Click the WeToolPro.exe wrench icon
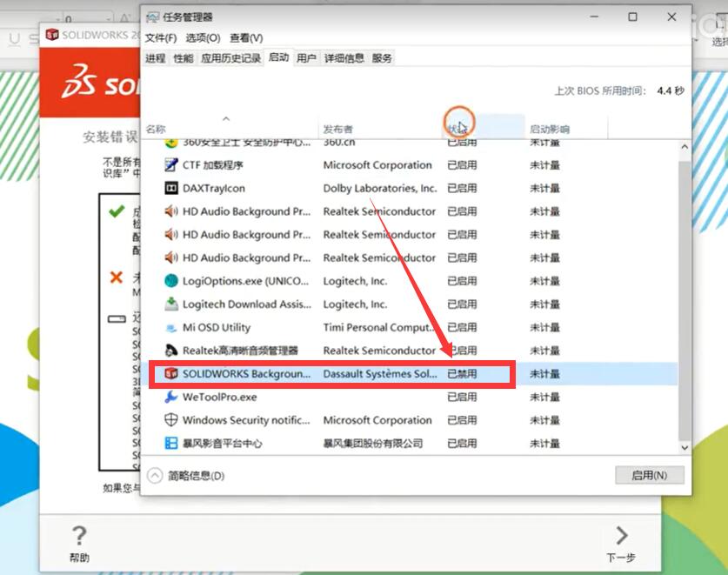The image size is (728, 575). [x=171, y=398]
